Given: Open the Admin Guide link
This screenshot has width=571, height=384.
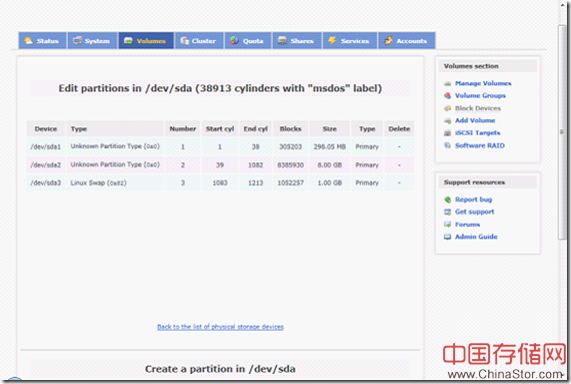Looking at the screenshot, I should [476, 237].
